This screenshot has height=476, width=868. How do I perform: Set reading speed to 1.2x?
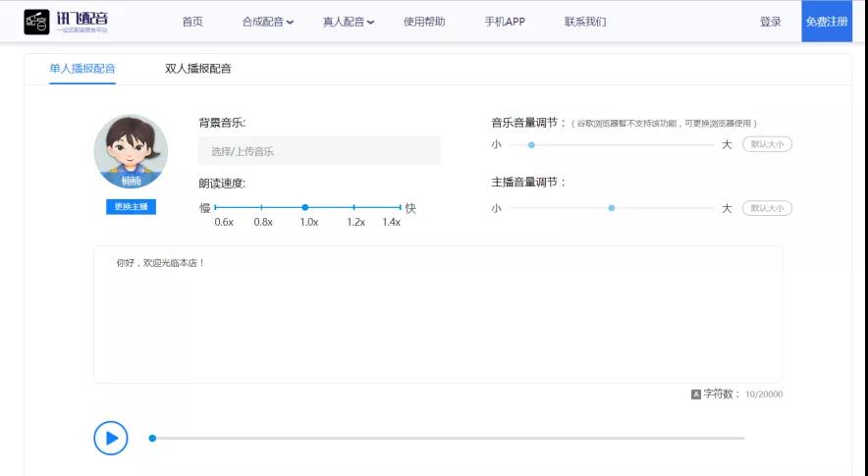pyautogui.click(x=354, y=207)
